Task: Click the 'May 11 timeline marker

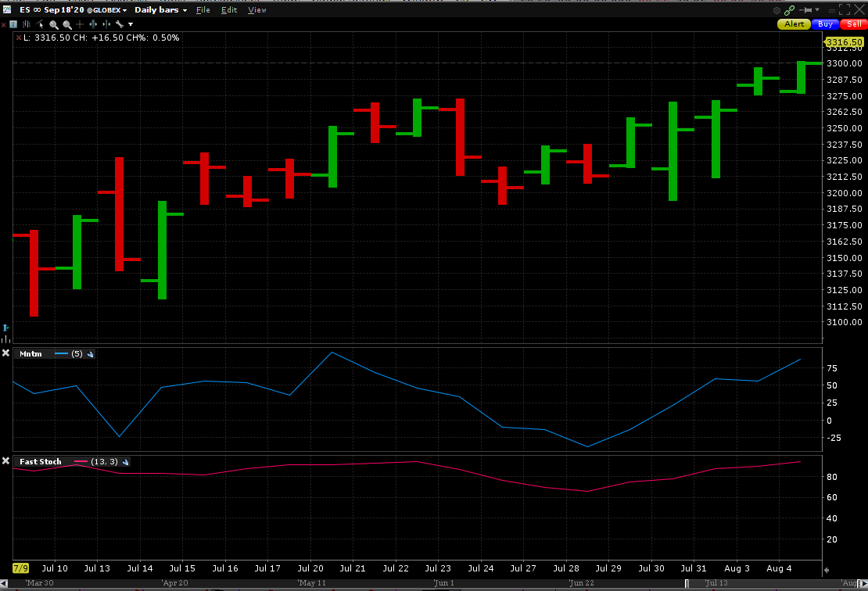Action: 312,583
